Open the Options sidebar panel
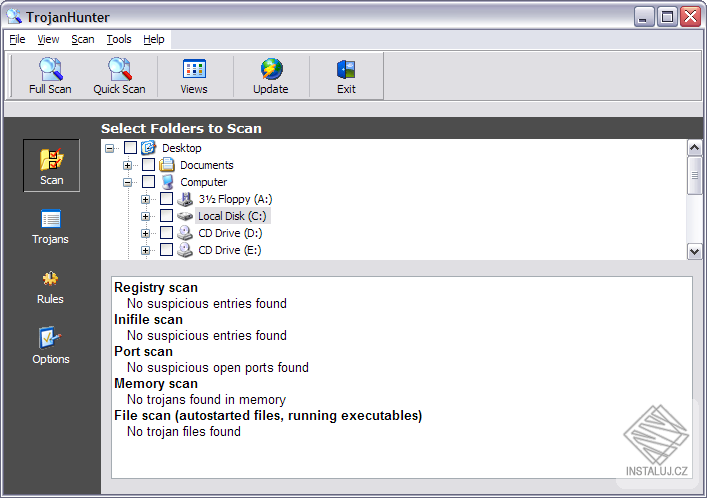This screenshot has height=498, width=707. click(50, 346)
